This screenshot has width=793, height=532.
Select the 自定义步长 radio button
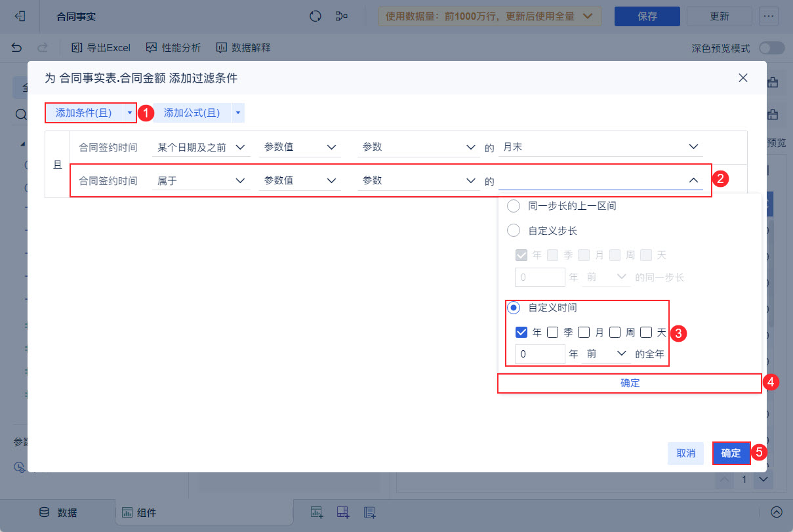pyautogui.click(x=514, y=231)
